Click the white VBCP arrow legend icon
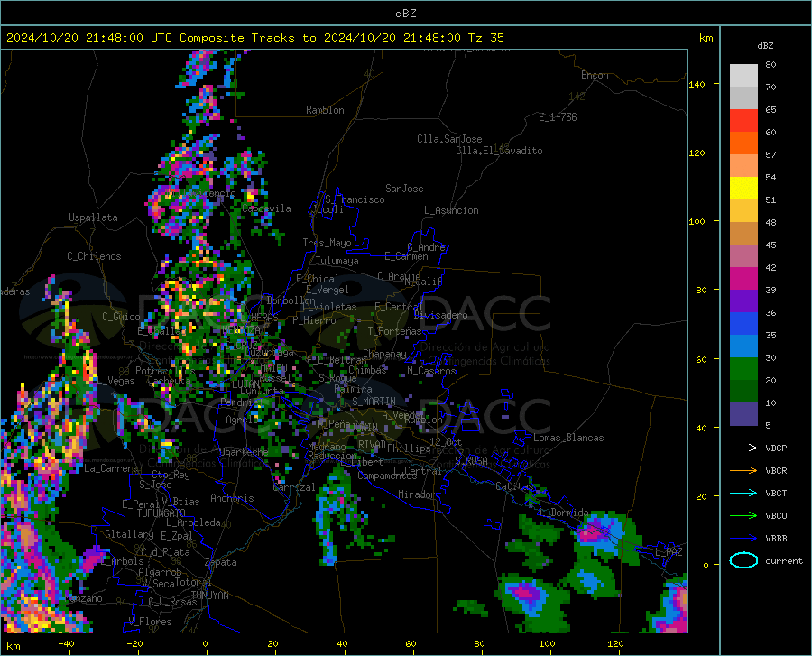This screenshot has height=656, width=812. 743,448
